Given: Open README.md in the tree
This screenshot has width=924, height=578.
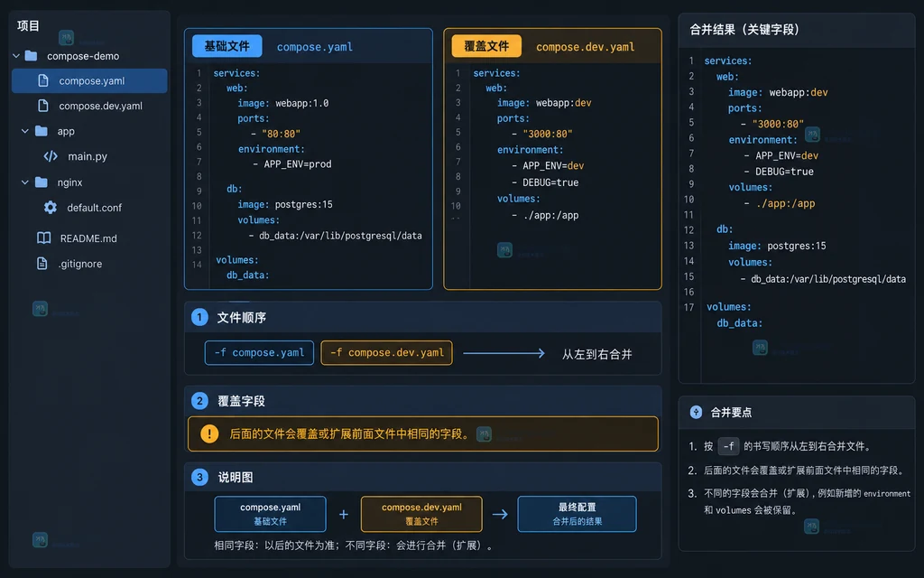Looking at the screenshot, I should [88, 238].
